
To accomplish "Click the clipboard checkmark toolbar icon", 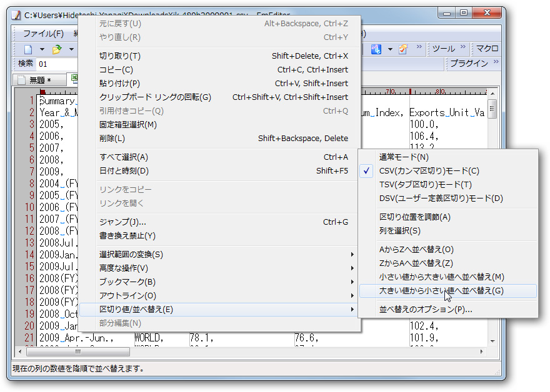I will (x=403, y=49).
